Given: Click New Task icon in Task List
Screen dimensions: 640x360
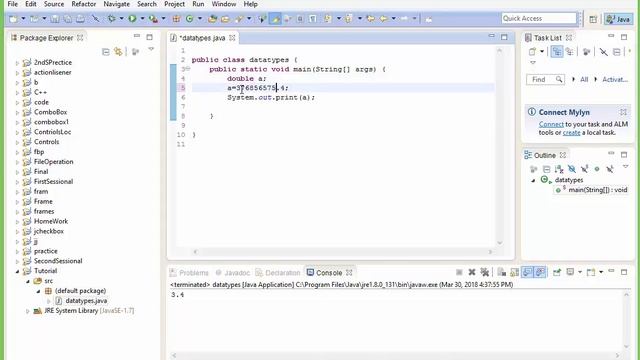Looking at the screenshot, I should 532,52.
